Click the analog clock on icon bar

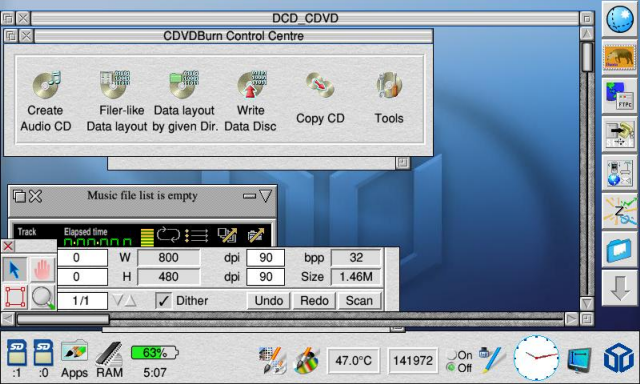[x=536, y=357]
